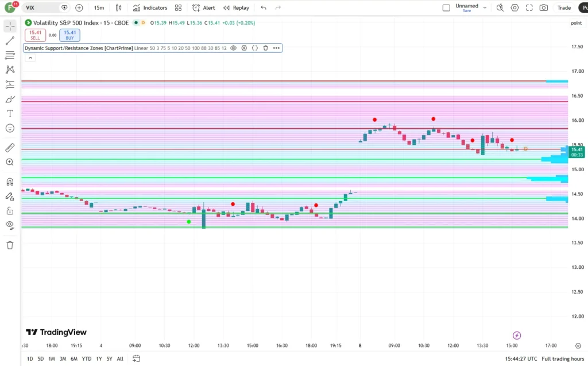Open the symbol dropdown arrow next to VIX
This screenshot has width=588, height=366.
[x=64, y=7]
